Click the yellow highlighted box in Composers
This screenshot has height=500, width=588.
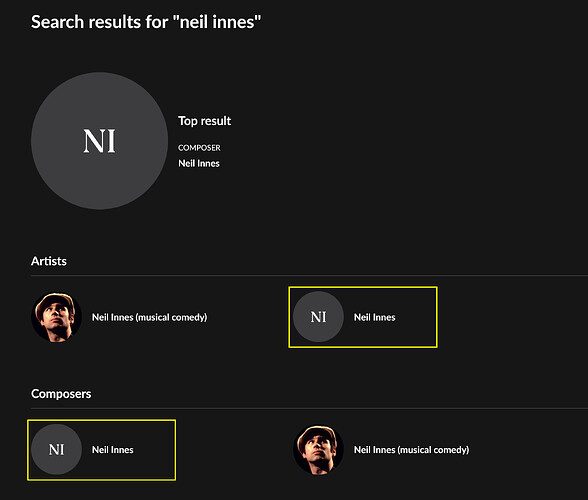coord(101,450)
